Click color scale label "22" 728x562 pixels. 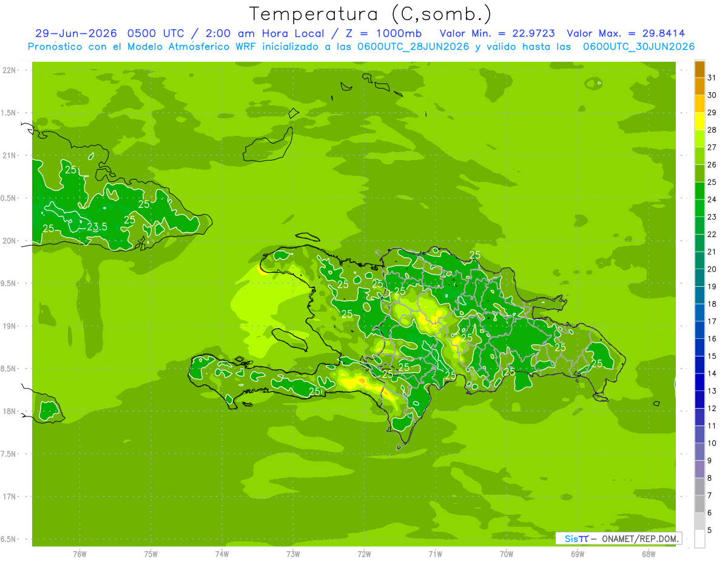712,234
